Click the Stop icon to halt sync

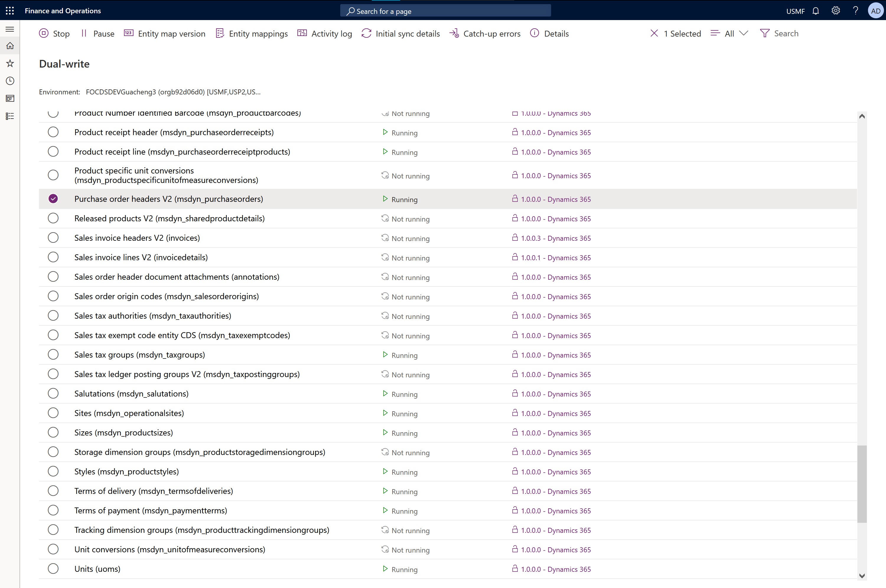pos(44,33)
